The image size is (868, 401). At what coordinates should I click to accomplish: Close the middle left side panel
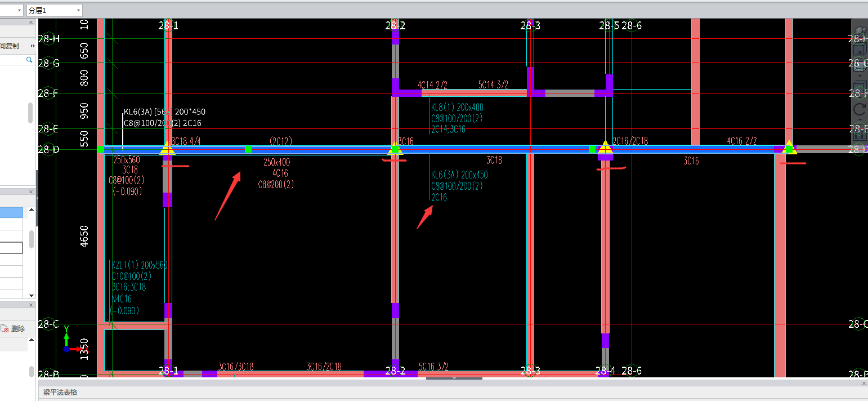[x=31, y=191]
